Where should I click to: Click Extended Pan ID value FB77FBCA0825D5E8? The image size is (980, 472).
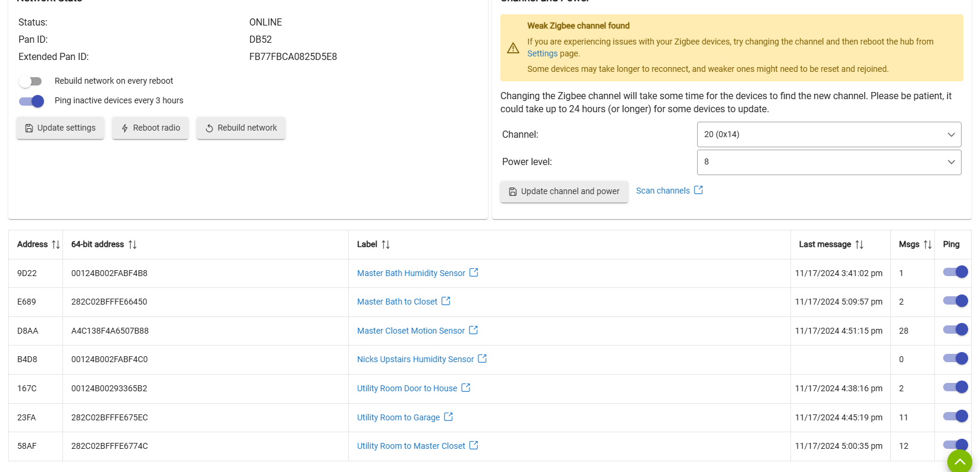[293, 57]
